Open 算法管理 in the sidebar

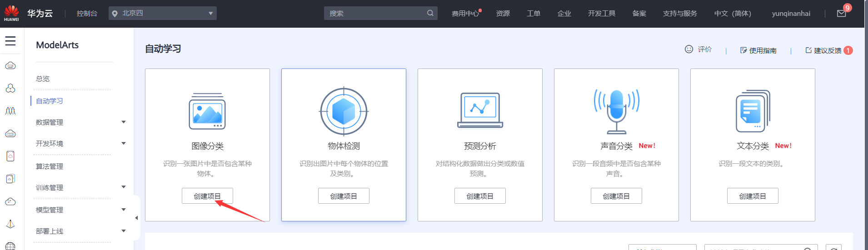[50, 166]
